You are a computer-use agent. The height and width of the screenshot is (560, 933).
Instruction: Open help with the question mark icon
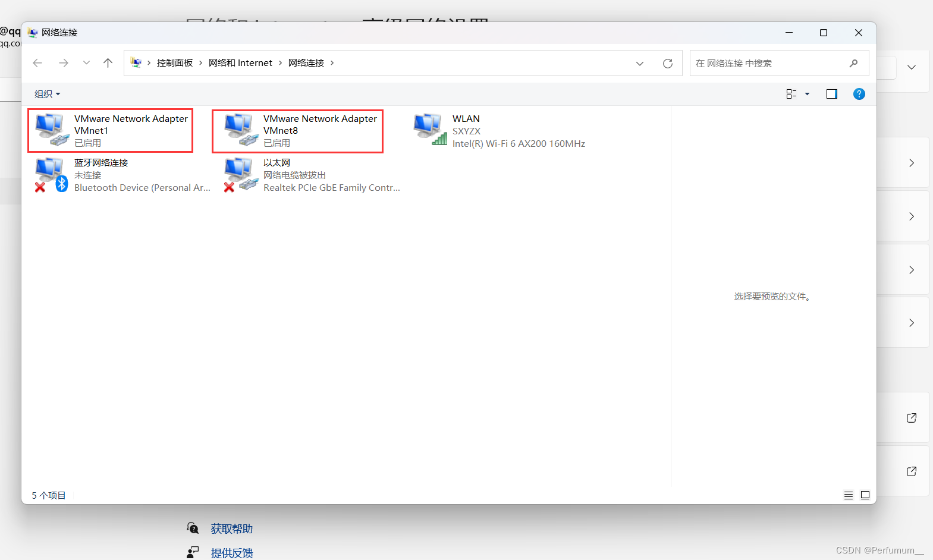[859, 94]
